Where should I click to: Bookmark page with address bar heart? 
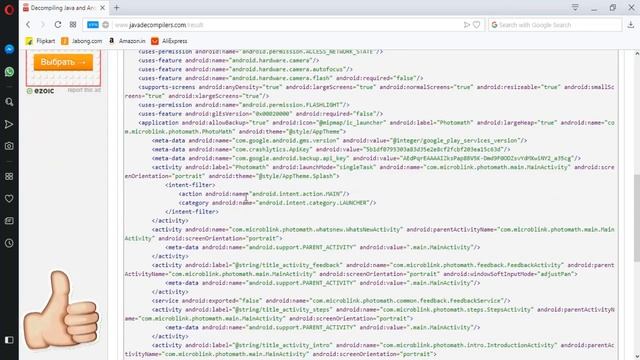click(477, 25)
